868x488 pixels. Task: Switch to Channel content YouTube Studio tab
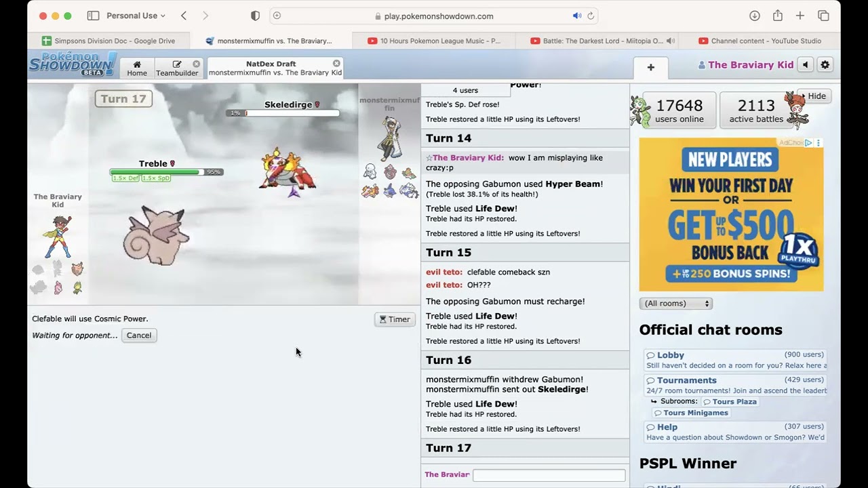tap(759, 41)
